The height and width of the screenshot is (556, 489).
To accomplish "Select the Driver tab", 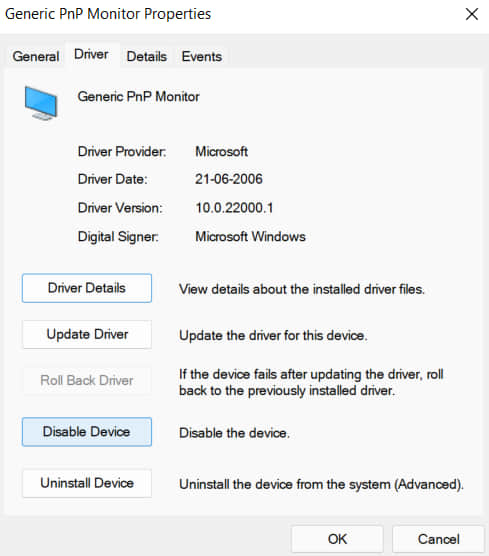I will [x=91, y=54].
